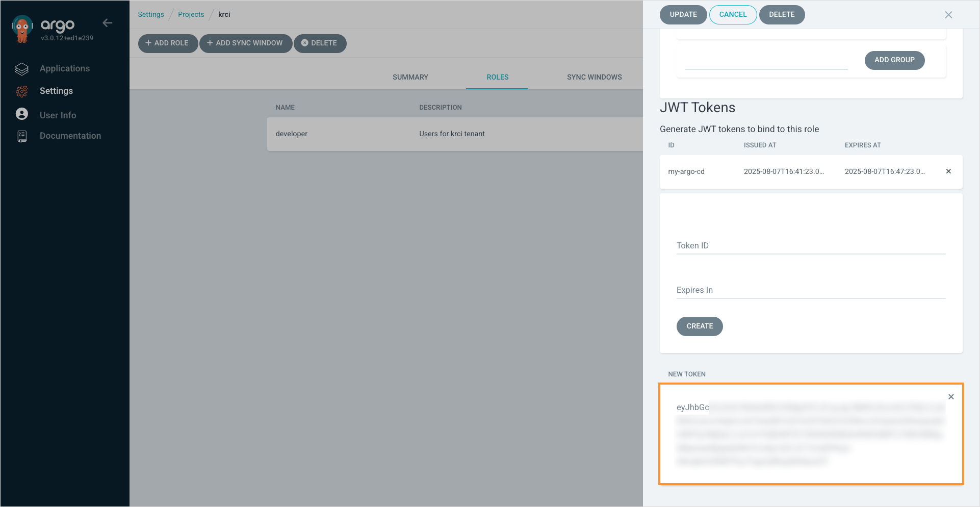Image resolution: width=980 pixels, height=507 pixels.
Task: Open Settings from the breadcrumb
Action: coord(150,14)
